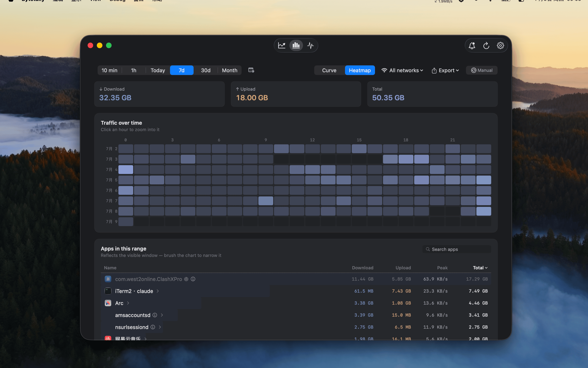The image size is (588, 368).
Task: Open the All networks dropdown
Action: pyautogui.click(x=402, y=70)
